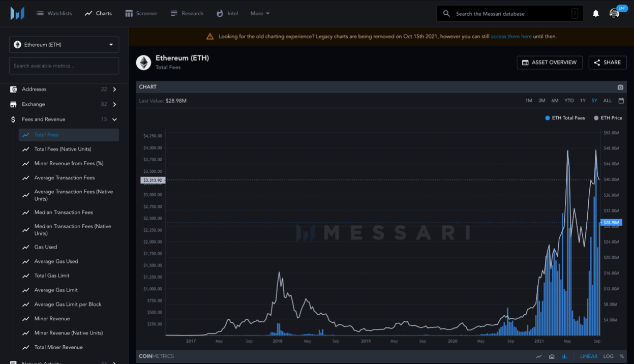Click trend icon beside Average Gas Used
The image size is (634, 364).
(x=26, y=261)
